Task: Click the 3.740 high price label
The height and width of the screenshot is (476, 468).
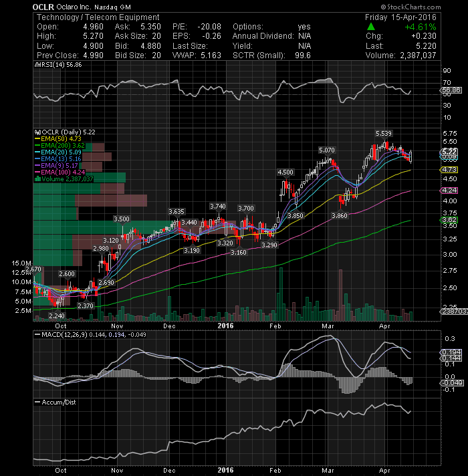Action: click(218, 207)
